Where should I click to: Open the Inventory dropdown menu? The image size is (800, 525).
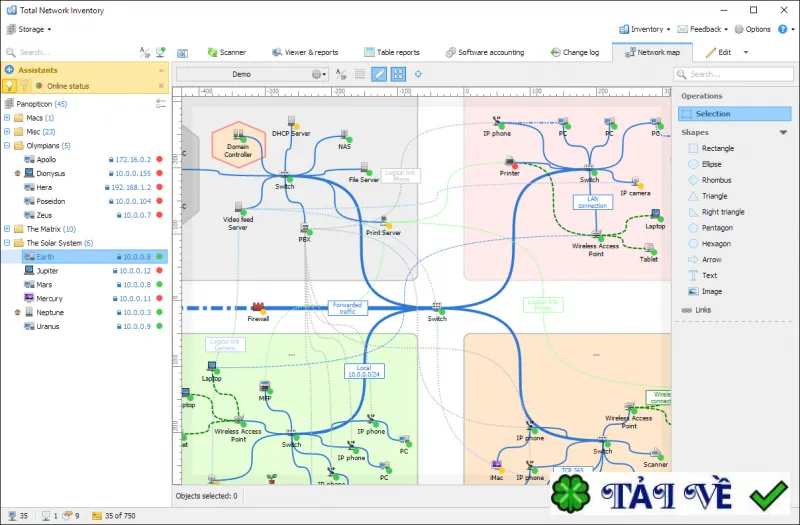pos(644,29)
